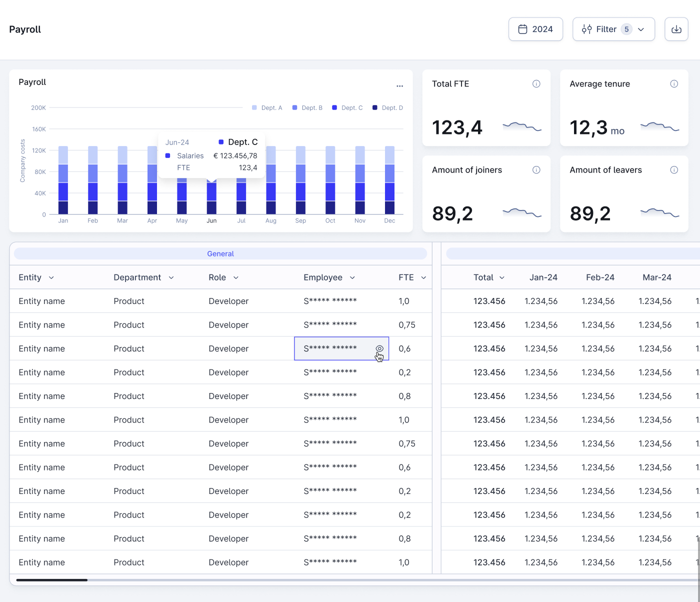Open the Payroll chart three-dot menu
Image resolution: width=700 pixels, height=602 pixels.
pos(399,86)
